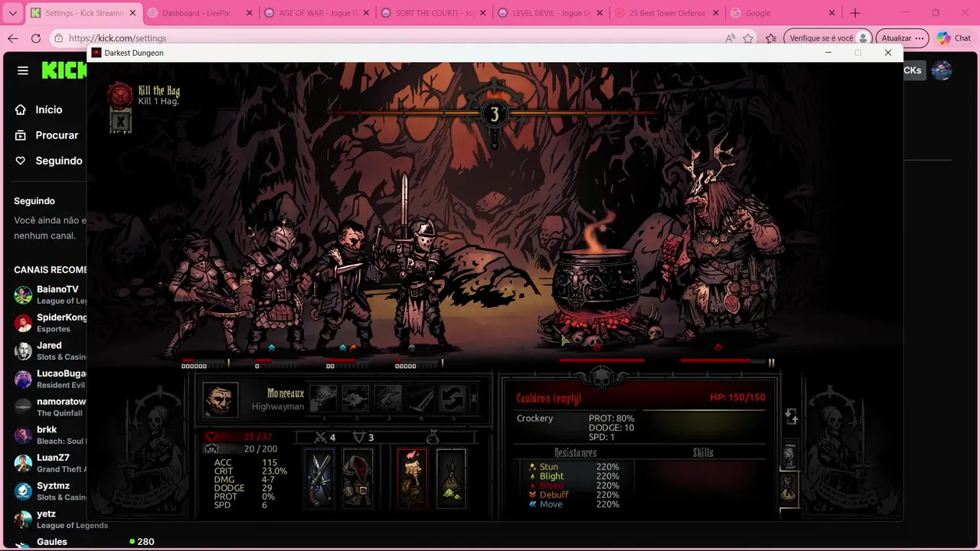This screenshot has width=980, height=551.
Task: Open Copilot Chat
Action: pos(953,38)
